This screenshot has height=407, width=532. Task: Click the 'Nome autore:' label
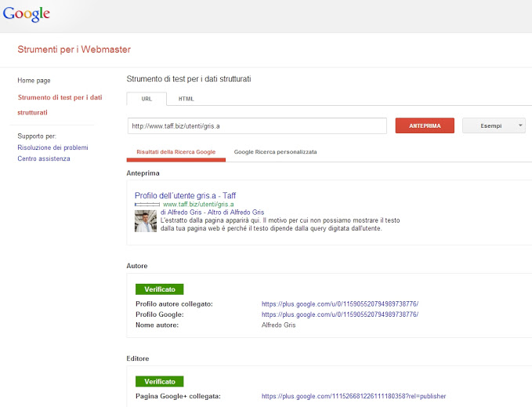click(157, 325)
